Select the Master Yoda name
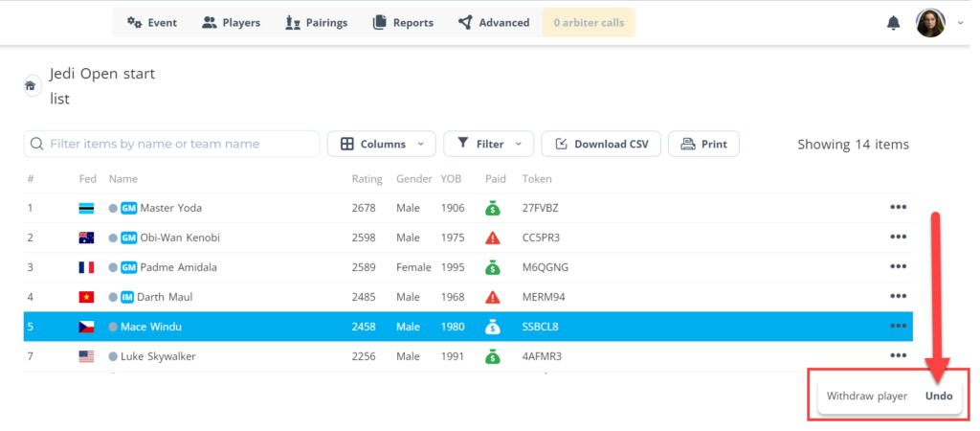980x431 pixels. 170,208
